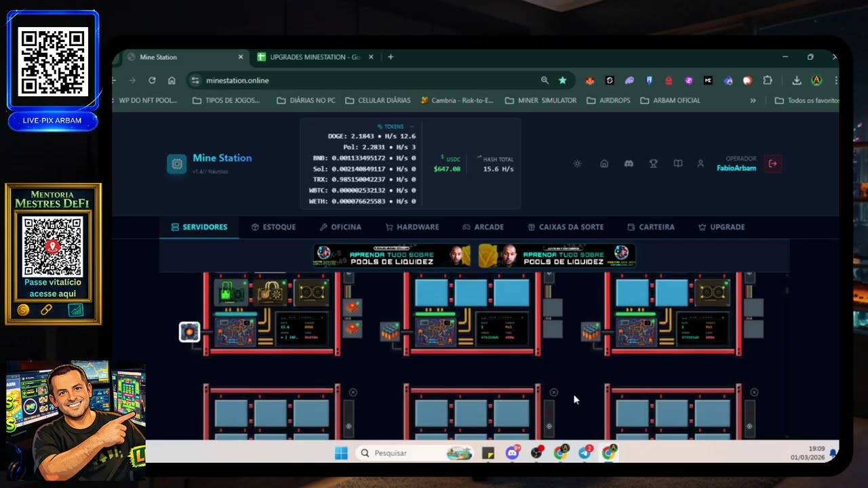Open Telegram from taskbar

click(585, 453)
